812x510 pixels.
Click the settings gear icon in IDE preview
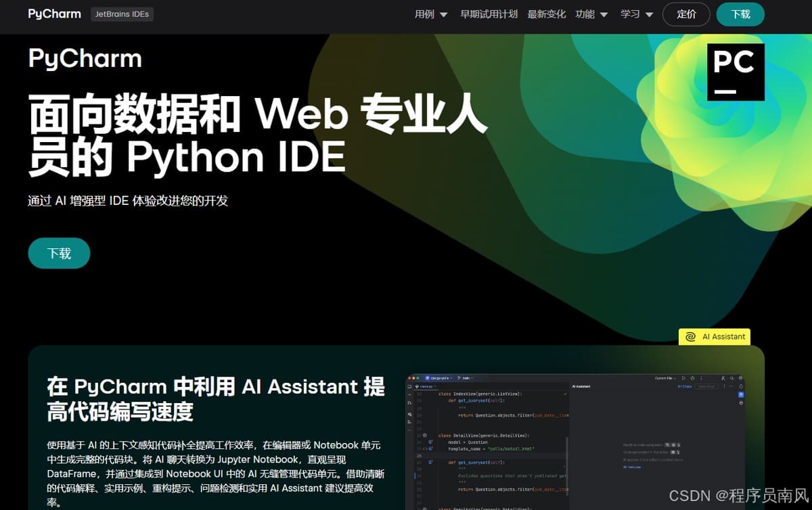pos(741,378)
